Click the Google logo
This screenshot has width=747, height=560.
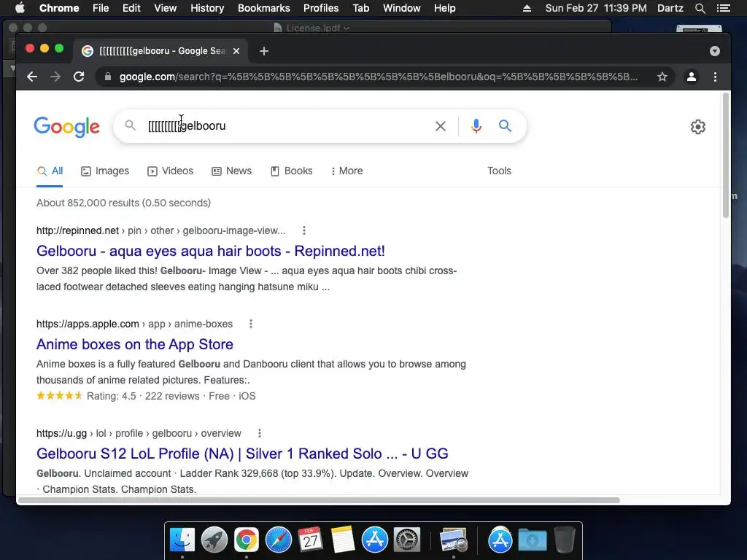[x=66, y=127]
